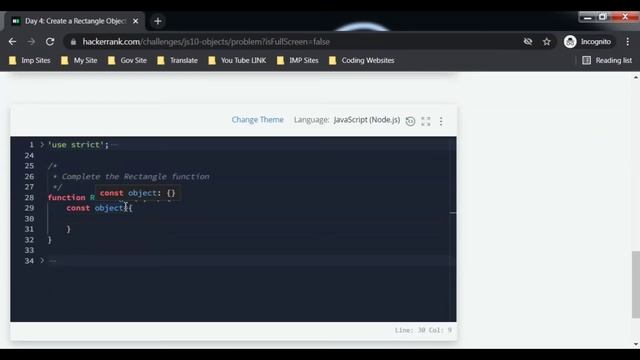The width and height of the screenshot is (640, 360).
Task: Click 'object' identifier on line 29
Action: coord(109,208)
